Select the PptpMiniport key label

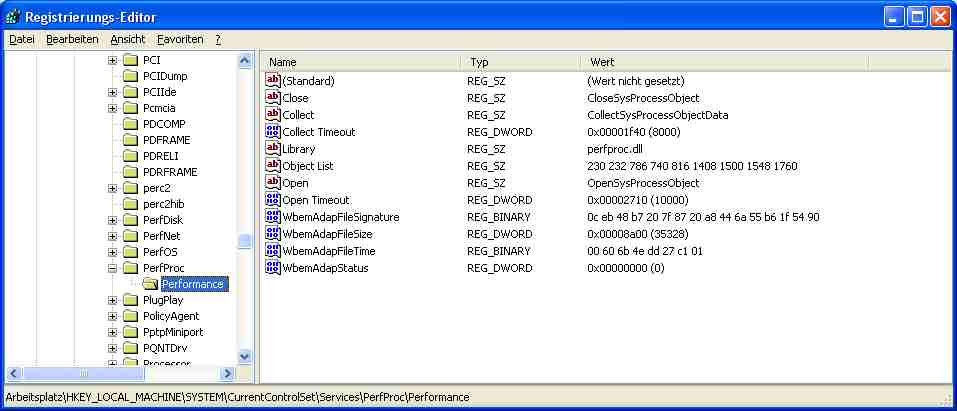pyautogui.click(x=173, y=332)
